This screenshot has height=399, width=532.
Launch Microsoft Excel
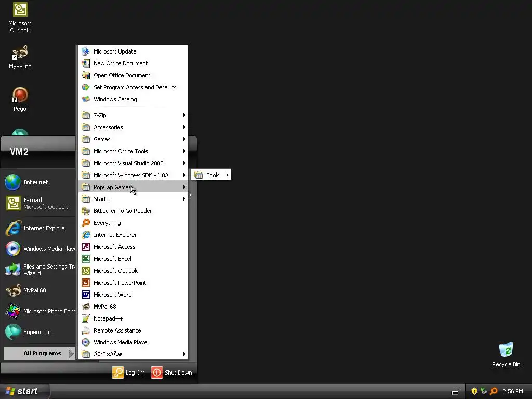coord(132,259)
